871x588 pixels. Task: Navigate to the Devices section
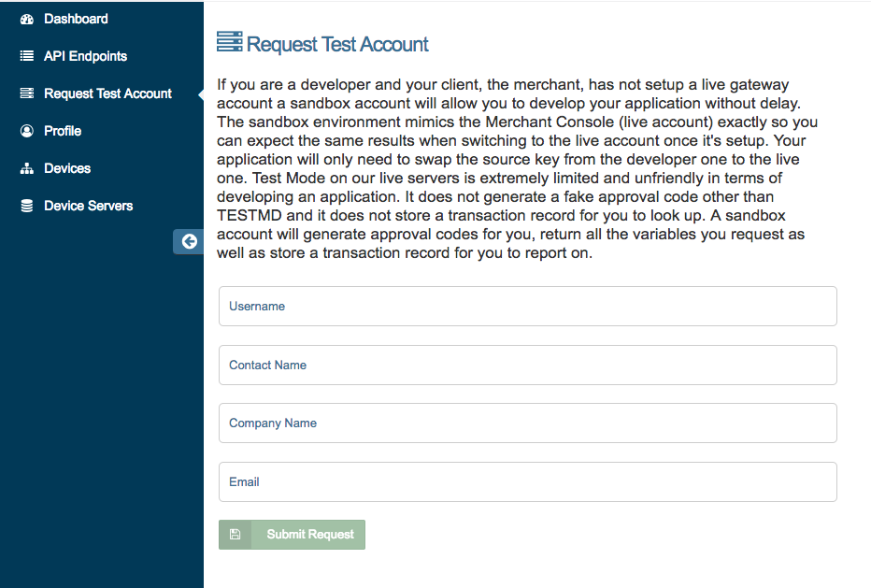(67, 168)
